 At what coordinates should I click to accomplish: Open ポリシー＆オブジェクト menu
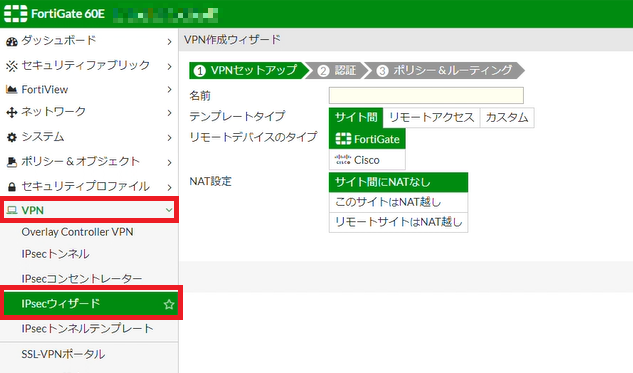coord(89,161)
